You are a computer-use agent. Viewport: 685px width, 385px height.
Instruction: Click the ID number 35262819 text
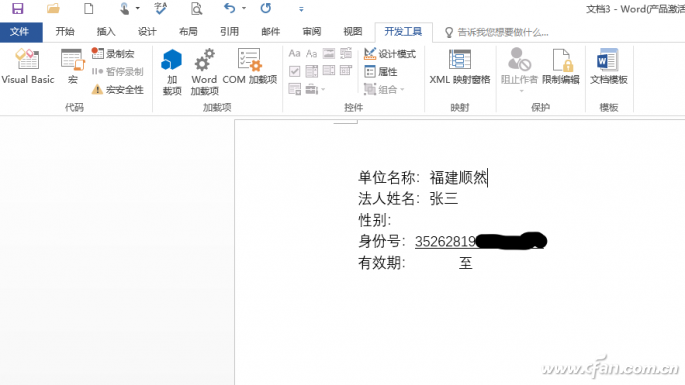coord(445,241)
